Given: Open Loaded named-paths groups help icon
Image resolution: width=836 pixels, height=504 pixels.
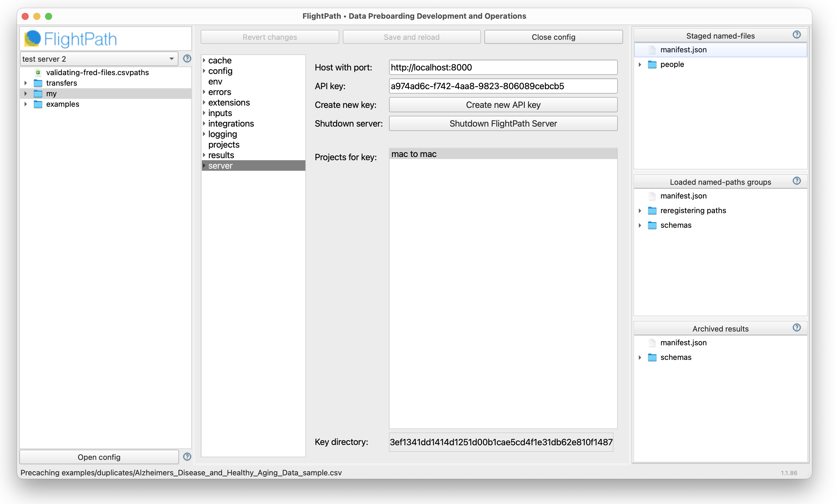Looking at the screenshot, I should point(796,181).
